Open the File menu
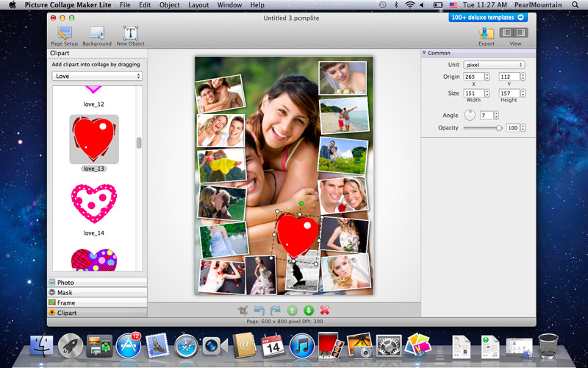 coord(125,5)
